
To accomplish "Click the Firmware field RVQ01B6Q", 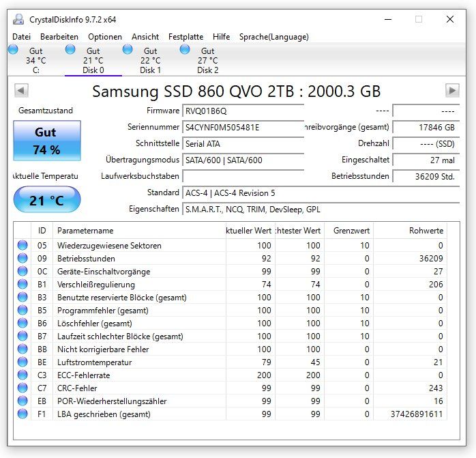I will pyautogui.click(x=243, y=111).
